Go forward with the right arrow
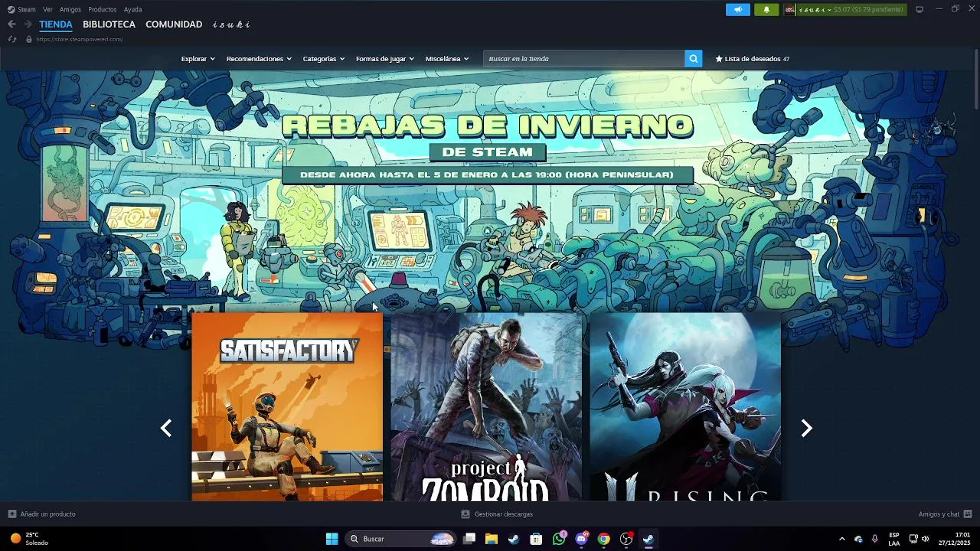The width and height of the screenshot is (980, 551). click(28, 24)
